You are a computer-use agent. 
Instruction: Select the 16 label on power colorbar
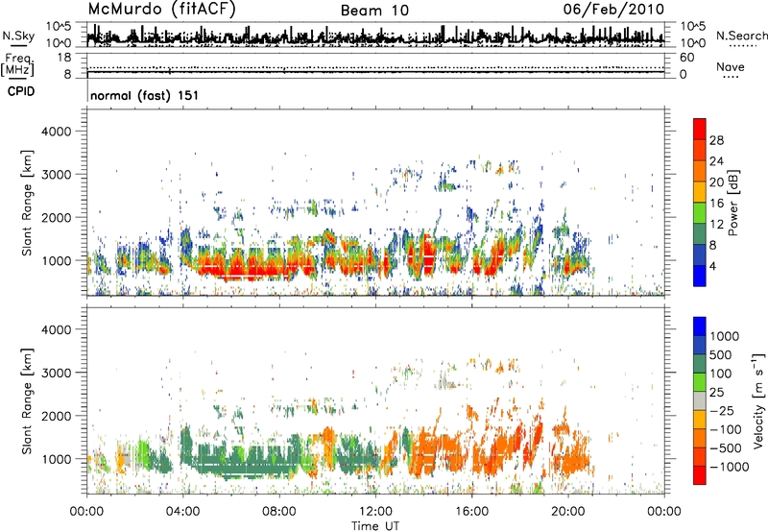(716, 204)
